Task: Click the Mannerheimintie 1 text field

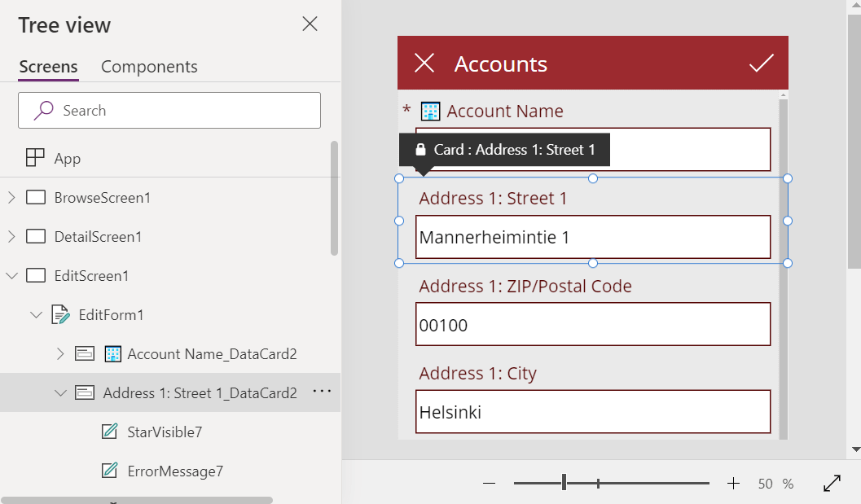Action: point(592,237)
